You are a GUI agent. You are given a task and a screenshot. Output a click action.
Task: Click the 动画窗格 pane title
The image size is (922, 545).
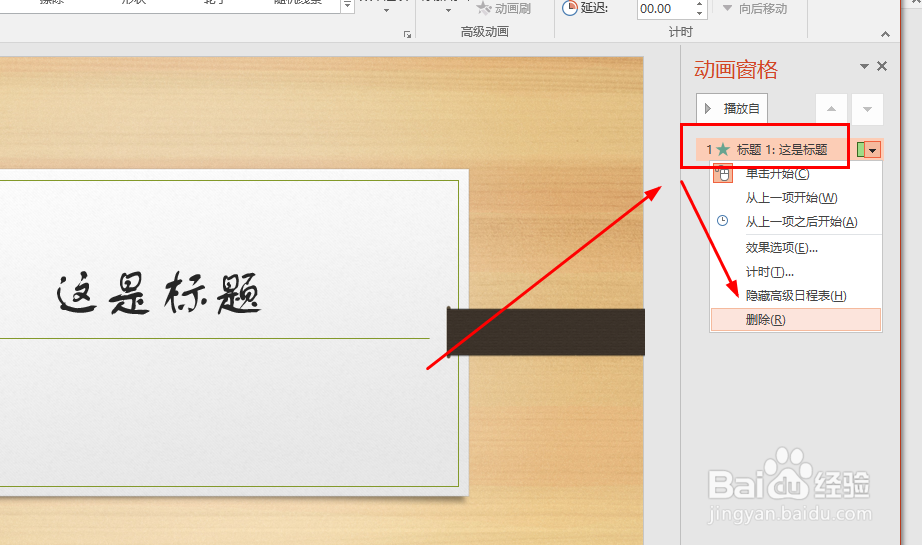[736, 70]
